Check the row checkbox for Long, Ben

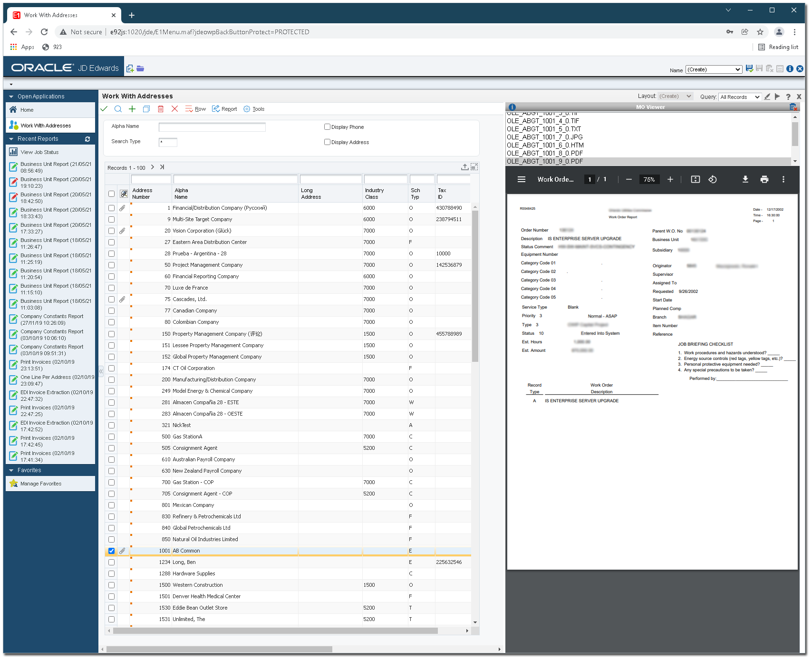pos(111,562)
